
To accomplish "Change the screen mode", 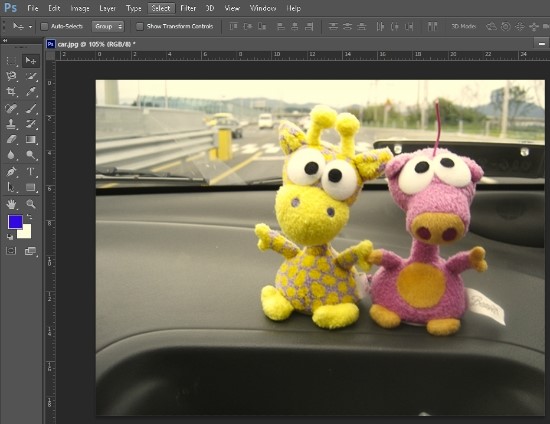I will coord(31,251).
